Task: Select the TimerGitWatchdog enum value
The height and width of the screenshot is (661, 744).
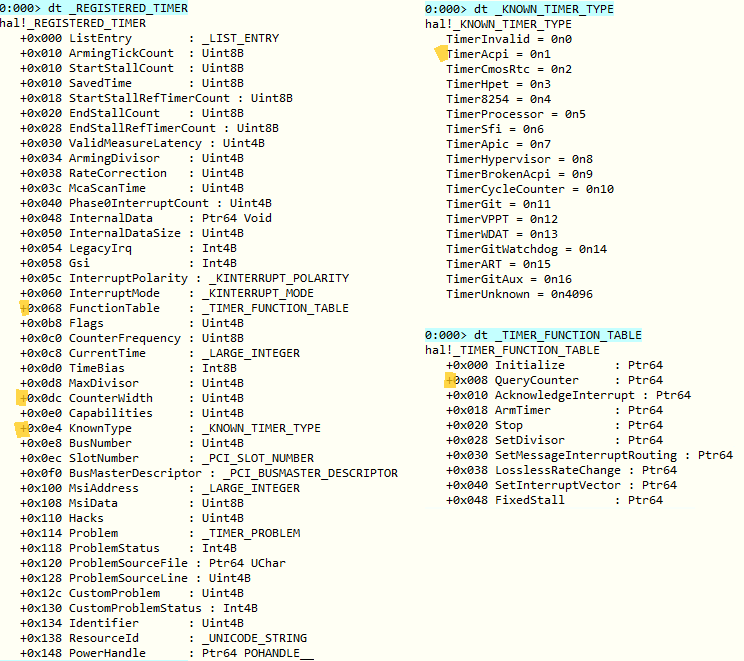Action: pos(527,249)
